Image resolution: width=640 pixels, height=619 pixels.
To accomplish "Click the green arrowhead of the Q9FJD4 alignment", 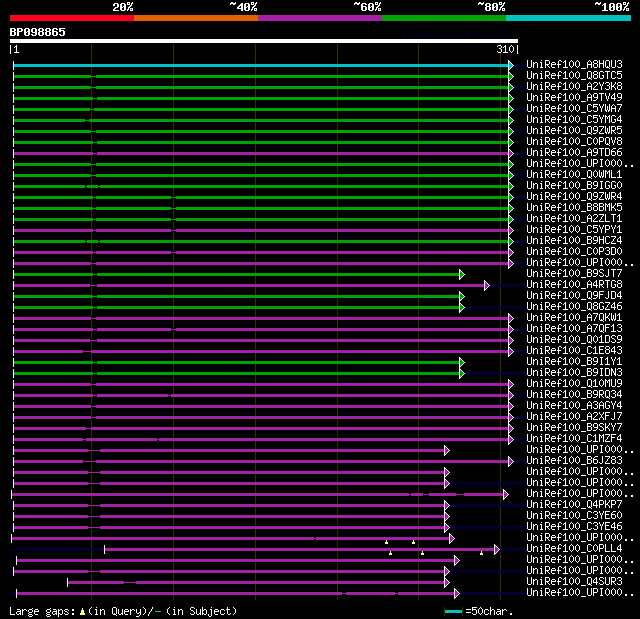I will click(462, 297).
